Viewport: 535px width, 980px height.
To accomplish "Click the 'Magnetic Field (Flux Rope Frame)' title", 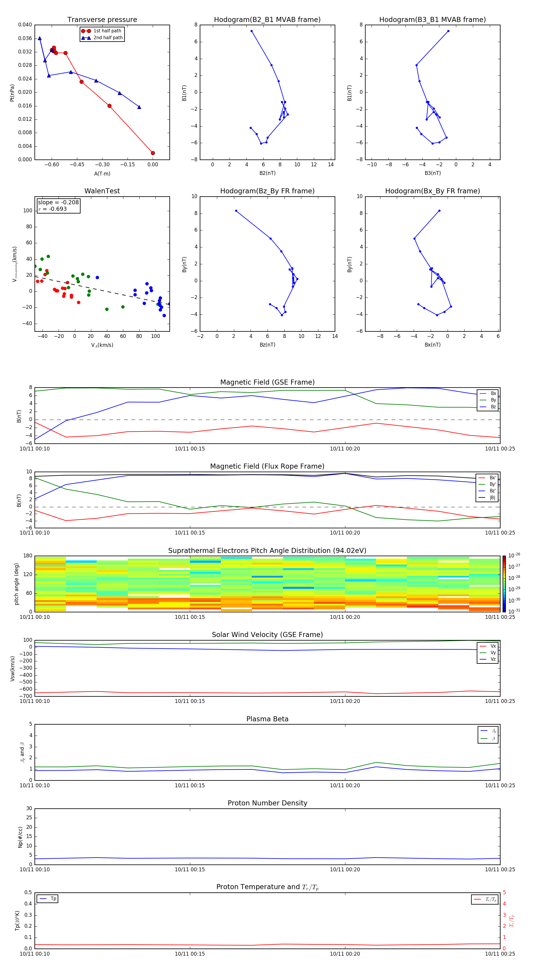I will [267, 467].
